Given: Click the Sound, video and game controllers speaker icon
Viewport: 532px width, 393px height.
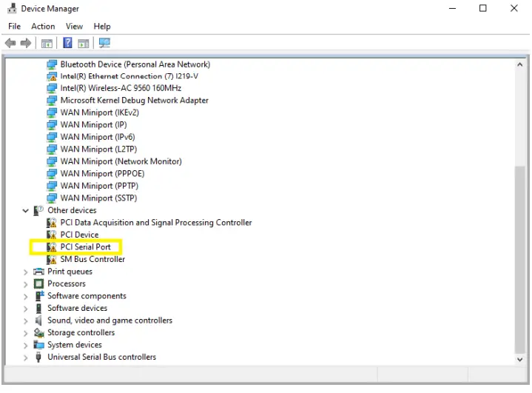Looking at the screenshot, I should point(38,320).
